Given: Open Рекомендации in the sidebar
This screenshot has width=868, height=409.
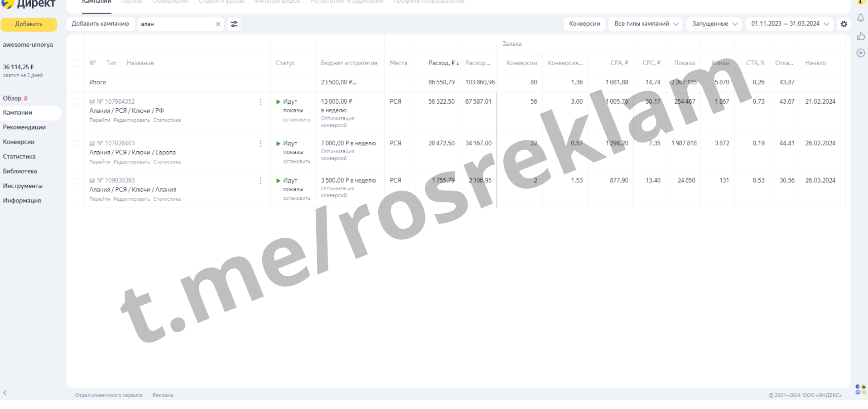Looking at the screenshot, I should pyautogui.click(x=24, y=127).
